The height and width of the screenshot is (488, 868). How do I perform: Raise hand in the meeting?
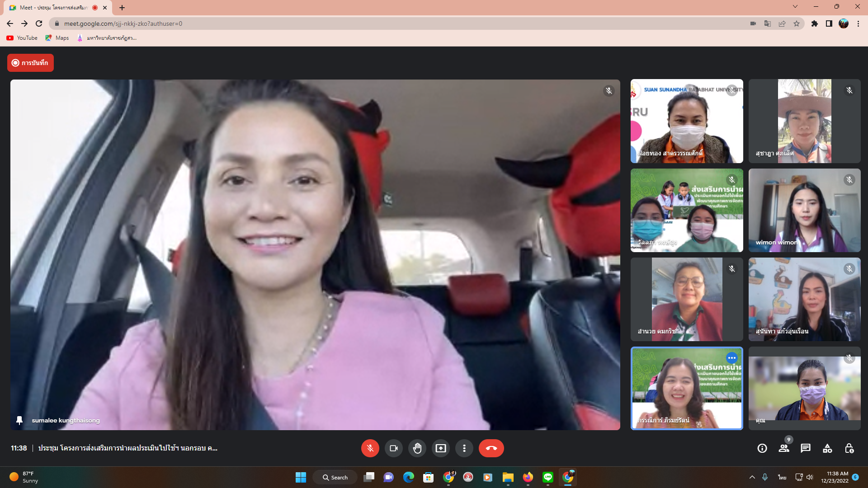pos(417,448)
